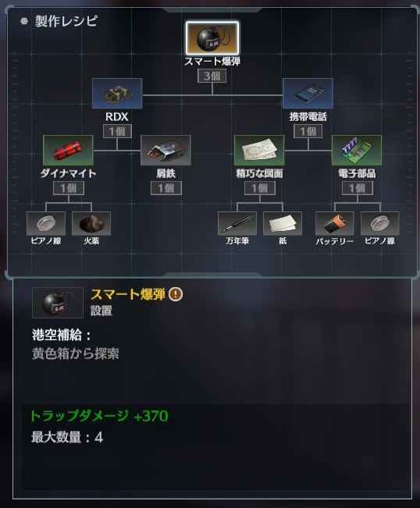The width and height of the screenshot is (420, 508).
Task: Select the 電子部品 circuit board icon
Action: [x=357, y=150]
